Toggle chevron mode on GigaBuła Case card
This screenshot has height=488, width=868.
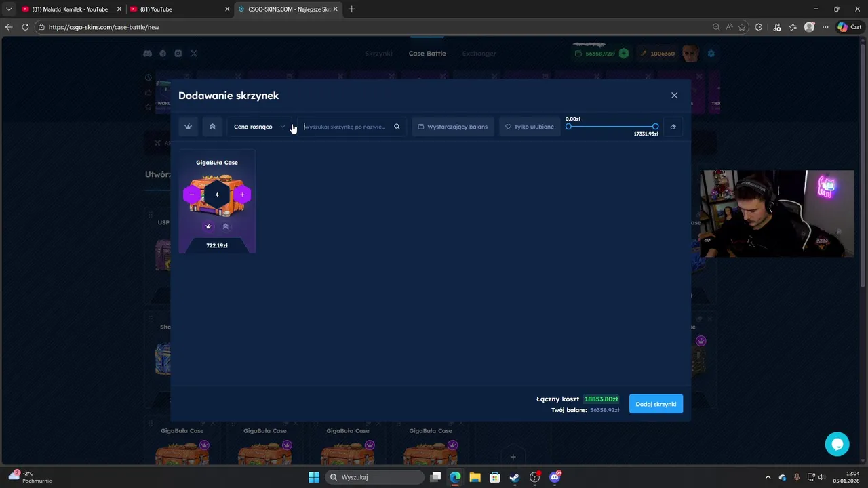tap(226, 226)
